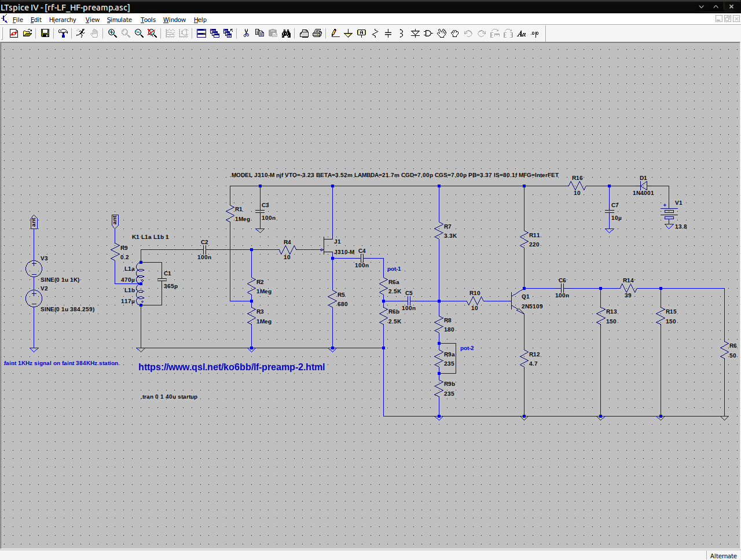Image resolution: width=741 pixels, height=560 pixels.
Task: Cascade windows from the toolbar
Action: coord(215,34)
